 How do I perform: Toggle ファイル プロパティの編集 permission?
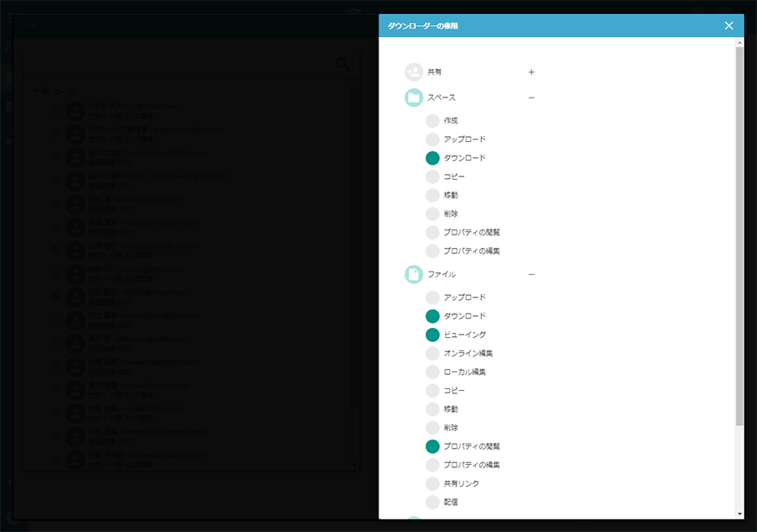click(432, 465)
